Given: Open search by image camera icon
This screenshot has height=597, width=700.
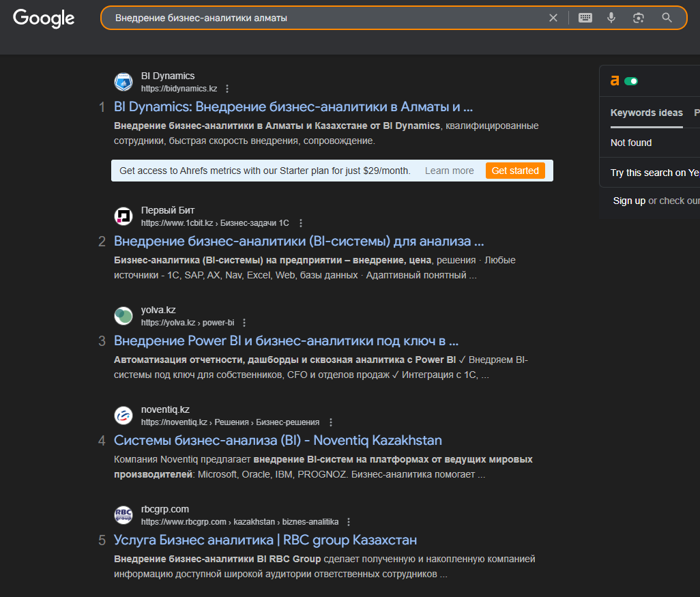Looking at the screenshot, I should [639, 18].
